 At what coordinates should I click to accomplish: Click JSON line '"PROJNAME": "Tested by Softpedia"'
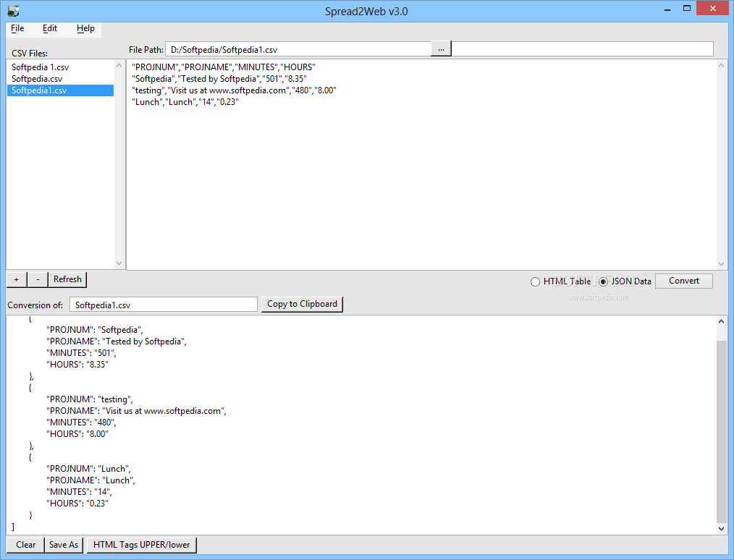pos(117,341)
